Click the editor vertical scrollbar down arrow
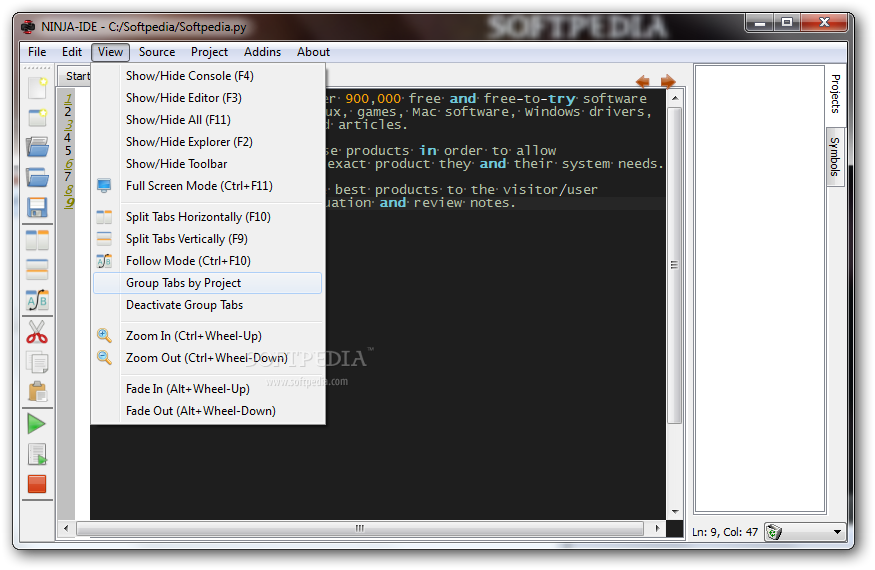 [x=675, y=511]
